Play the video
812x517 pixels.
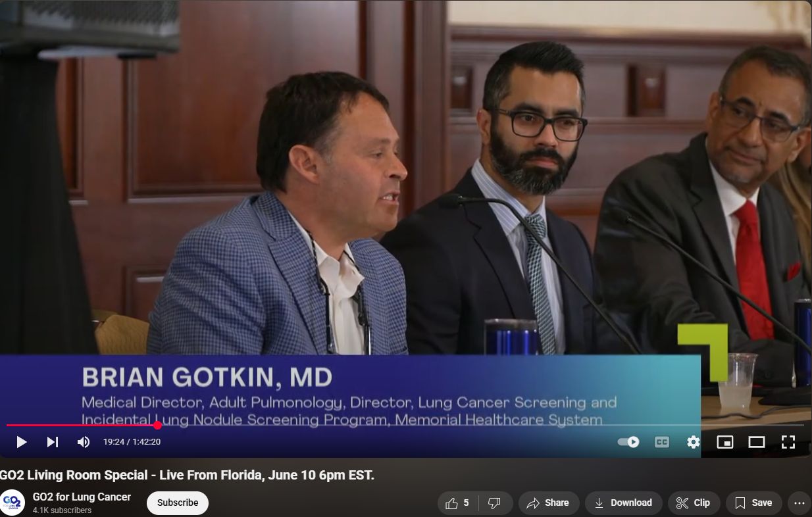click(x=21, y=442)
